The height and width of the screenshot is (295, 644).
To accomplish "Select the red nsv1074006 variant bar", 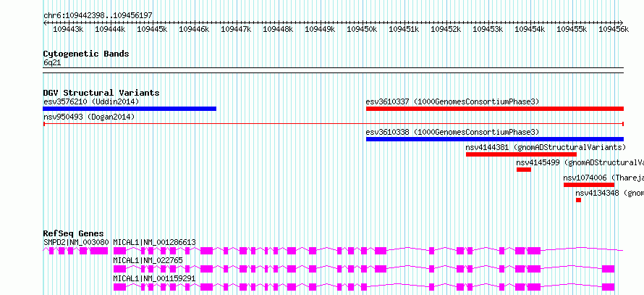I will [589, 185].
